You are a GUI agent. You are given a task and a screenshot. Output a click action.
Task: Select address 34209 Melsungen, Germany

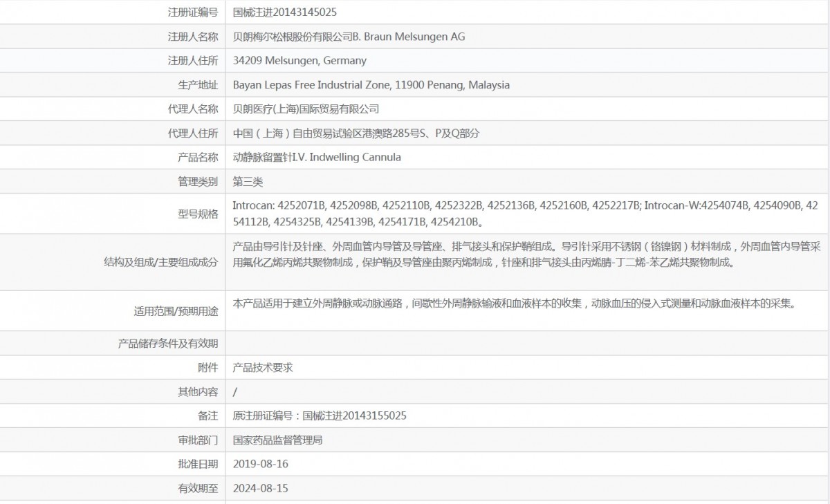coord(299,61)
